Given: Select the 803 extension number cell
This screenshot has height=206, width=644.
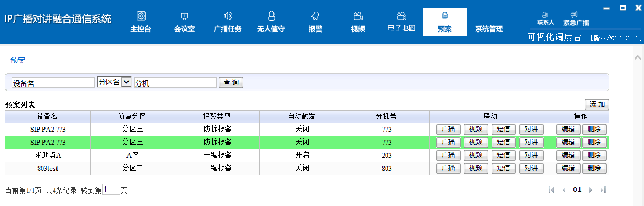Looking at the screenshot, I should (x=387, y=168).
